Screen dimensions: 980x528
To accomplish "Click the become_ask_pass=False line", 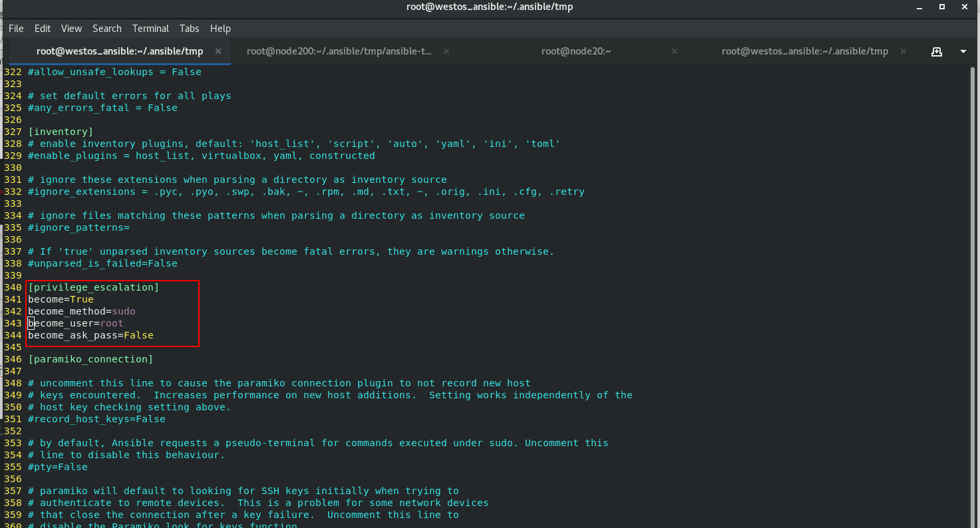I will (90, 335).
